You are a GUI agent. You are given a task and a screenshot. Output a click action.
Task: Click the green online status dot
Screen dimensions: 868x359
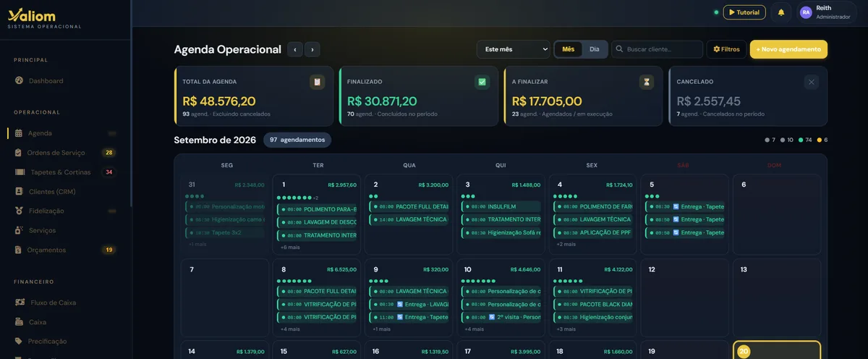click(x=716, y=12)
